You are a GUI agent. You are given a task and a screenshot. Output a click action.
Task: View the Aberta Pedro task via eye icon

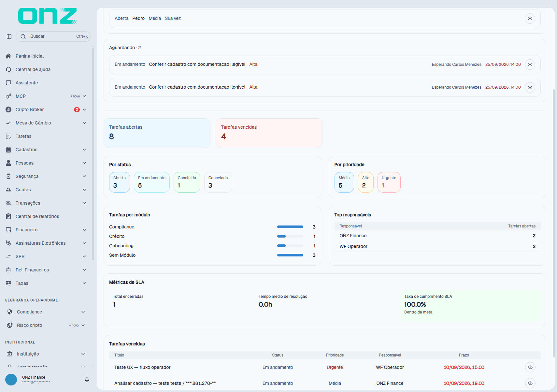tap(530, 19)
